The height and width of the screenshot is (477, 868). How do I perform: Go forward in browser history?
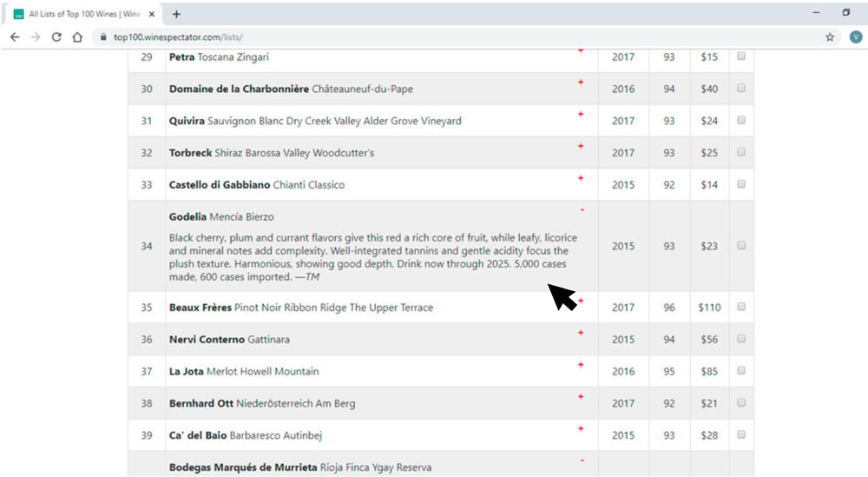tap(36, 37)
